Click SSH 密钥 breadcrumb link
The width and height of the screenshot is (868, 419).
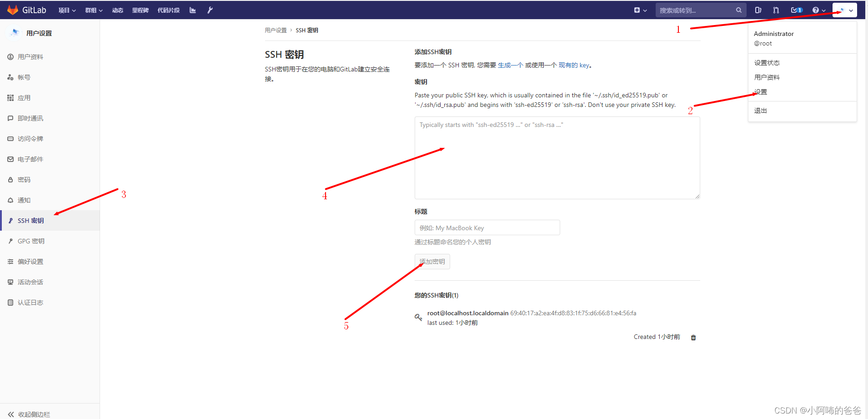[x=307, y=30]
